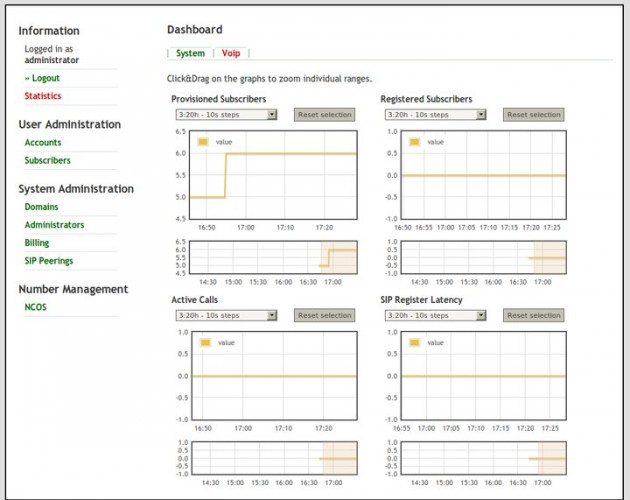This screenshot has height=500, width=630.
Task: Reset selection for Provisioned Subscribers graph
Action: point(324,115)
